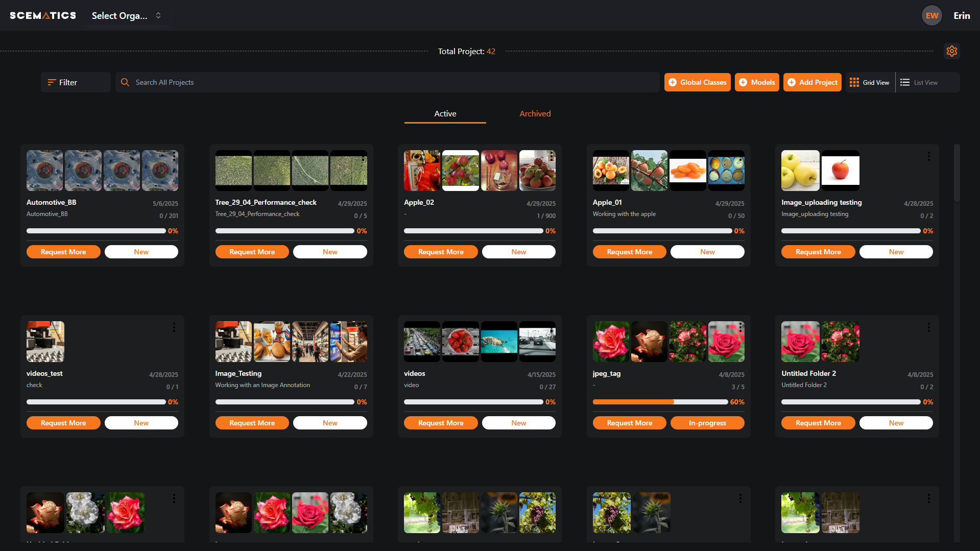This screenshot has width=980, height=551.
Task: Click the Global Classes button
Action: coord(697,82)
